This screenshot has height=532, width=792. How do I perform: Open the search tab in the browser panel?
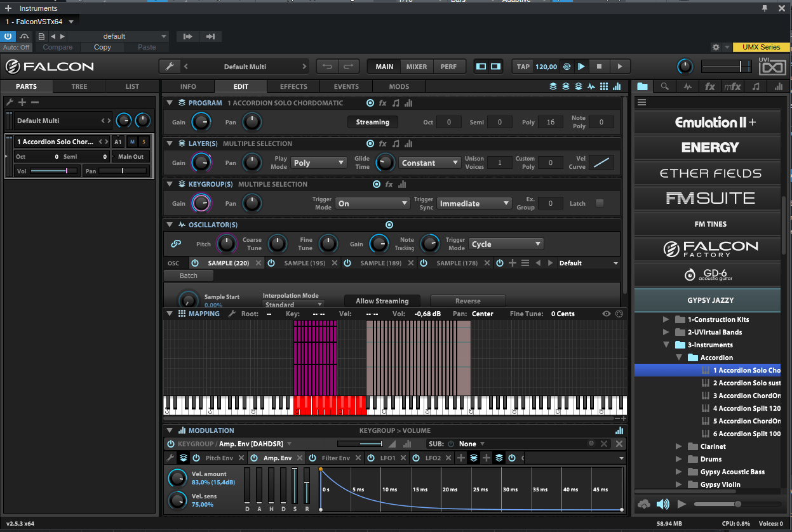click(664, 86)
